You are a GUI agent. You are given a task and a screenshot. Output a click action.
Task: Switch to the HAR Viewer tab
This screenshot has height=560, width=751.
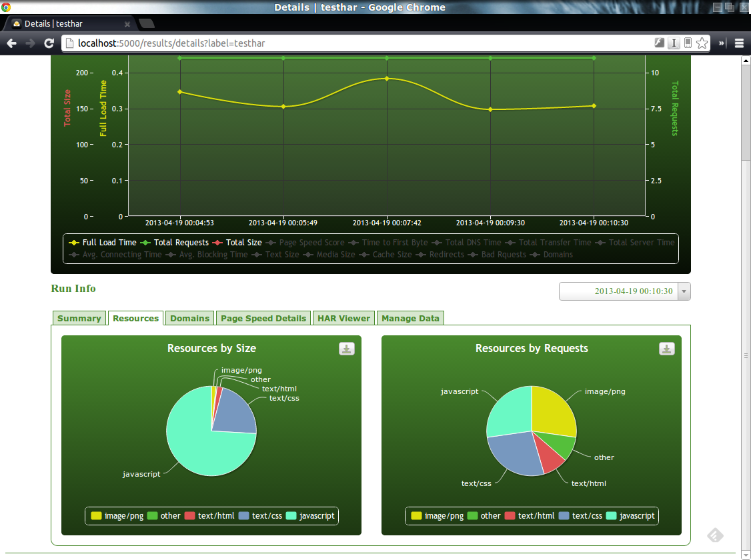(x=344, y=318)
